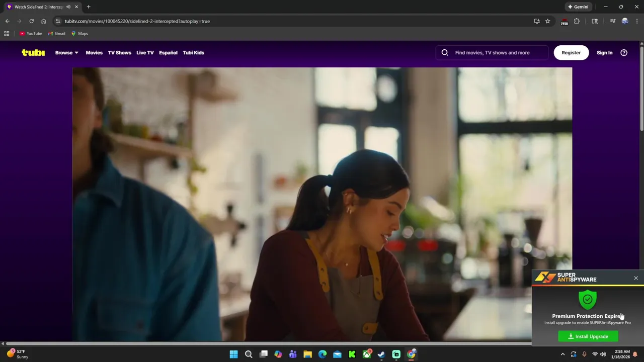Image resolution: width=644 pixels, height=362 pixels.
Task: Click the search magnifier icon
Action: click(x=445, y=52)
